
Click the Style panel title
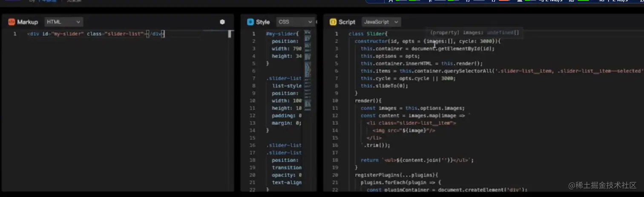[263, 22]
